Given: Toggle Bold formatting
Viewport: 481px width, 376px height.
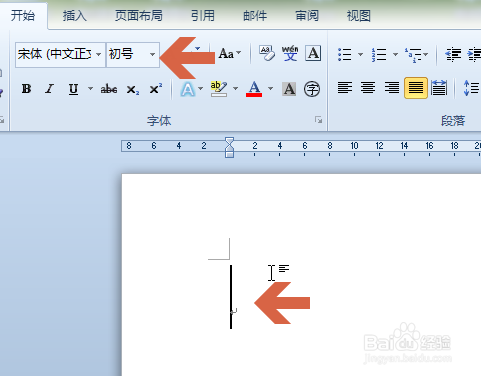Looking at the screenshot, I should [26, 89].
